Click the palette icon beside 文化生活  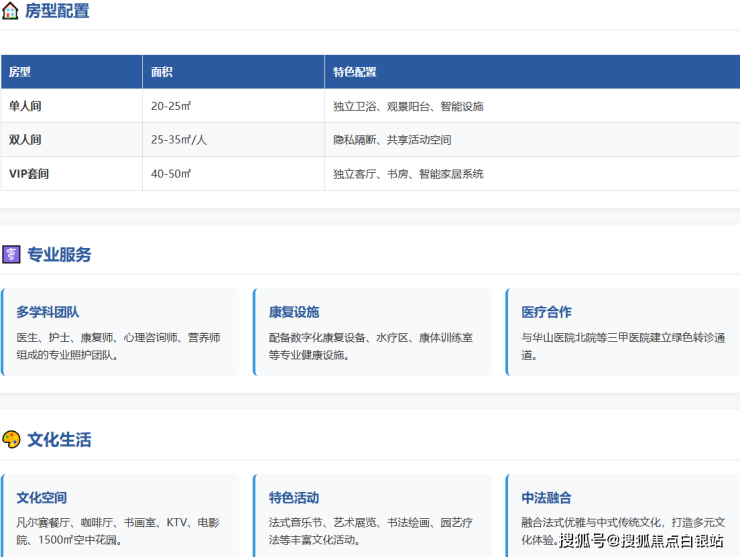(11, 440)
